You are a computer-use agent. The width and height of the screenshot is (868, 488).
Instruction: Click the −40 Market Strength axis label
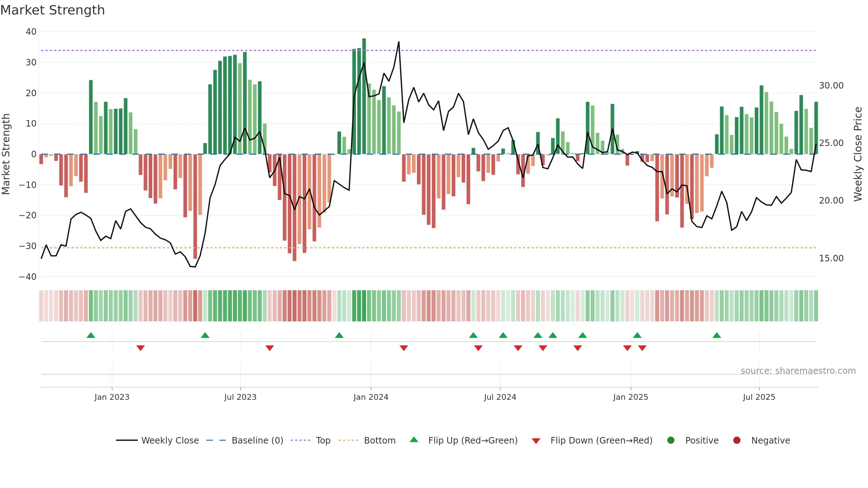point(28,277)
